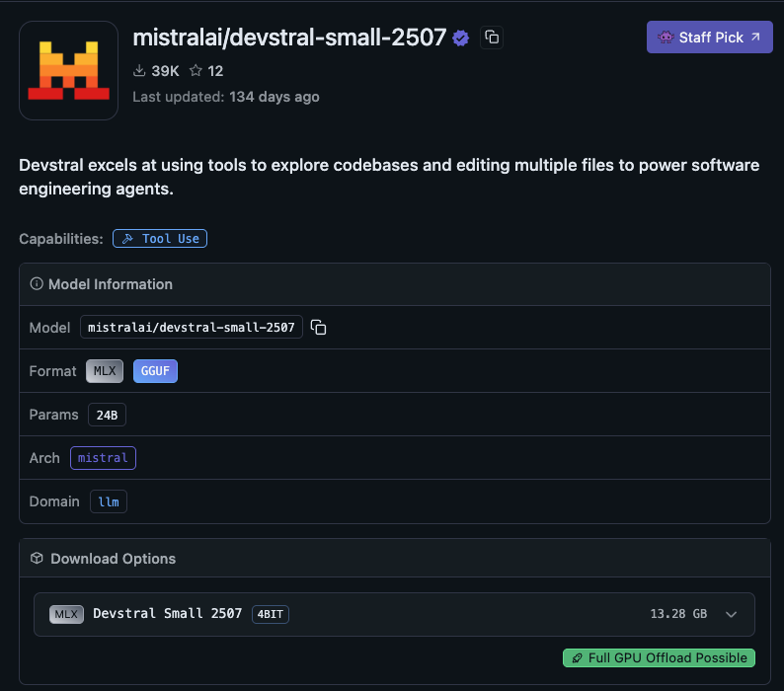784x691 pixels.
Task: Click the Mistral pixel logo thumbnail
Action: point(68,70)
